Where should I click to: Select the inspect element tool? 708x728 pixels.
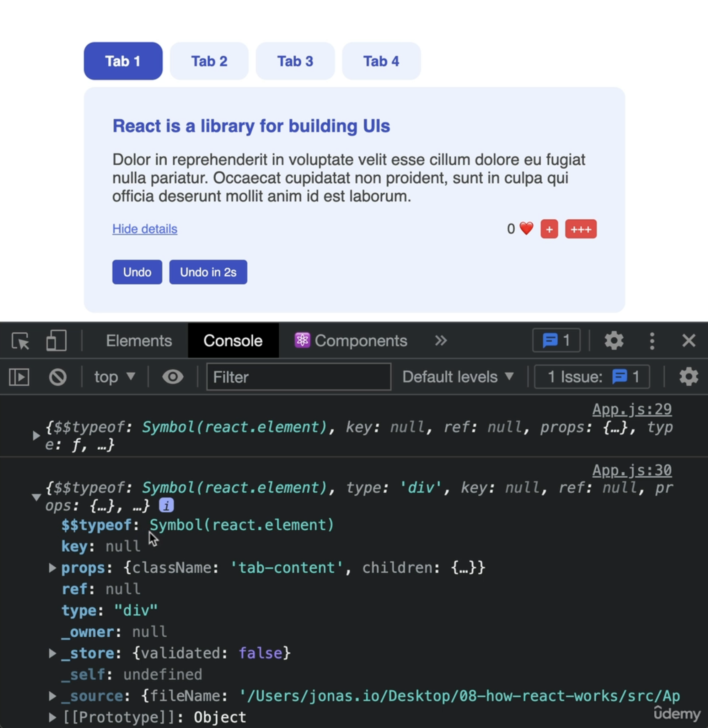pos(20,340)
